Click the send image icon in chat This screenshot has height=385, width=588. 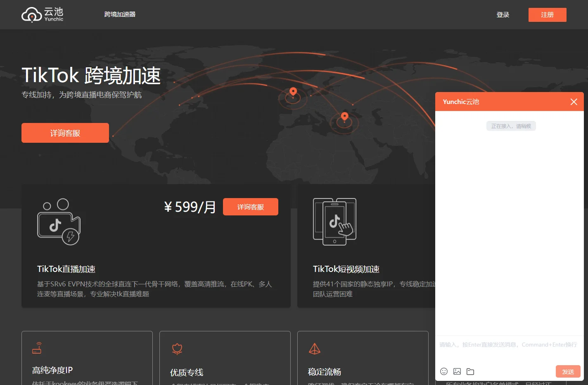(x=457, y=371)
